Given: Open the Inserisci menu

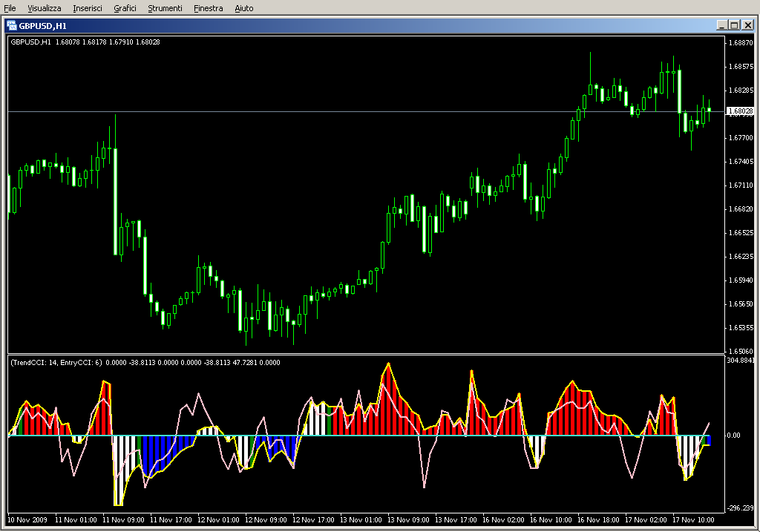Looking at the screenshot, I should [88, 8].
